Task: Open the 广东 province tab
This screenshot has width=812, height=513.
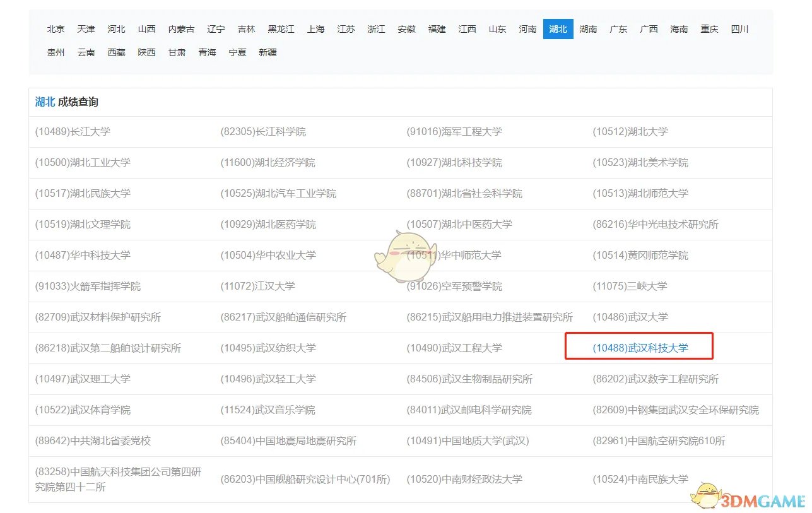Action: [618, 28]
